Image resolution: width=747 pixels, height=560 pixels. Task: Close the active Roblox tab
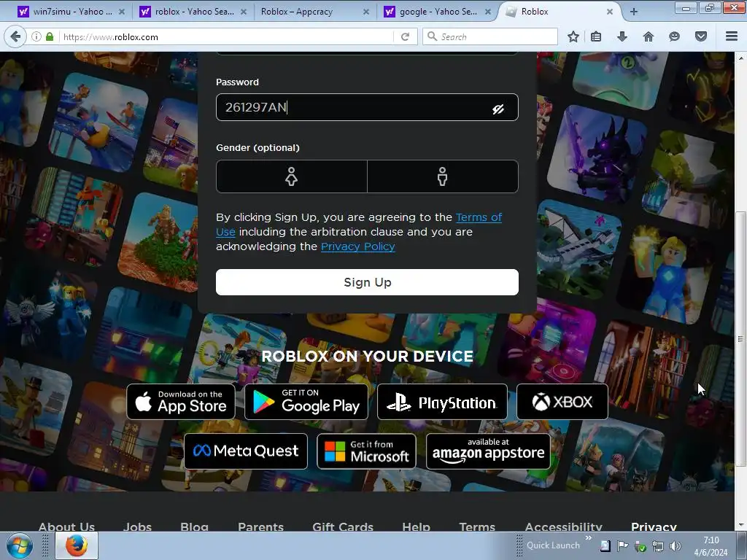[609, 12]
